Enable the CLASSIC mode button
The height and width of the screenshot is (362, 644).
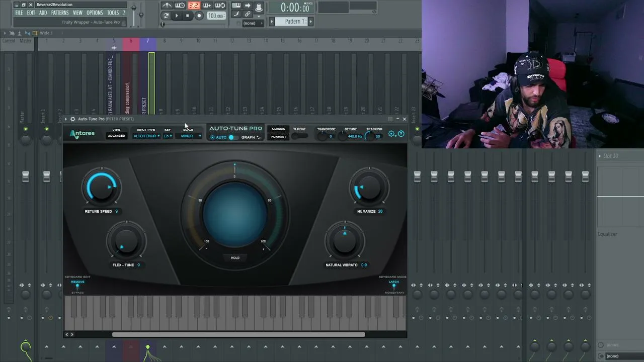(x=278, y=129)
